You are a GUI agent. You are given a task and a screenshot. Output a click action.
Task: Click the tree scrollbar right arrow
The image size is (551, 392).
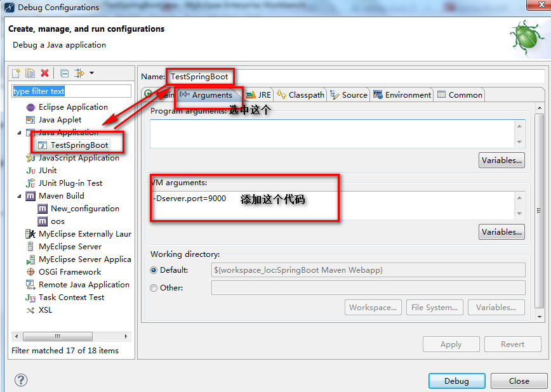pyautogui.click(x=126, y=337)
